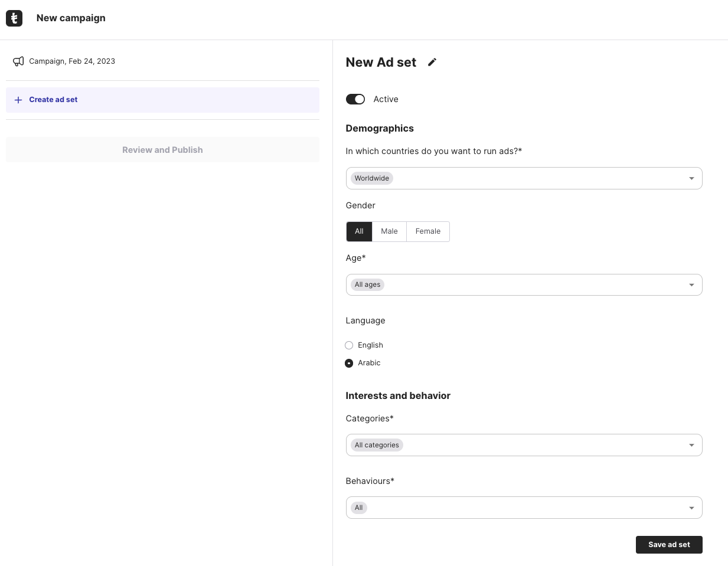Select the Arabic language radio button

pos(349,363)
